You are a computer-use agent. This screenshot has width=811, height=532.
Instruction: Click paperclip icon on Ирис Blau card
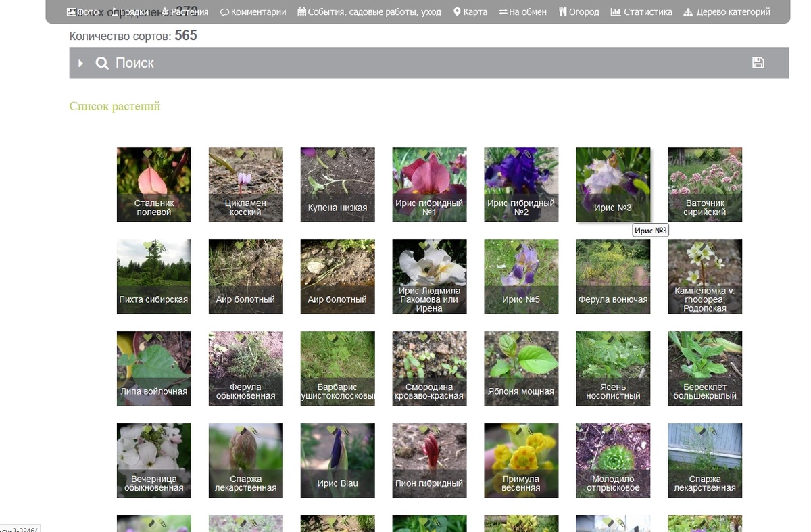[345, 430]
